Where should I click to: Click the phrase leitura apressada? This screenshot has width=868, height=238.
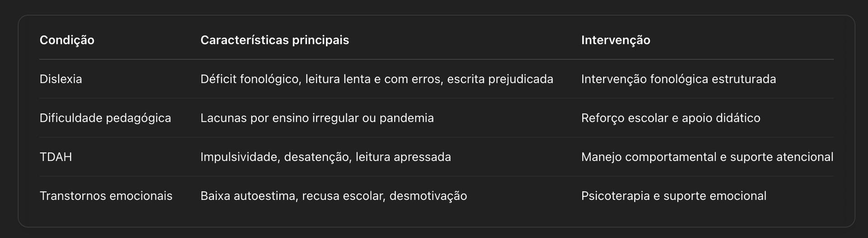tap(403, 157)
